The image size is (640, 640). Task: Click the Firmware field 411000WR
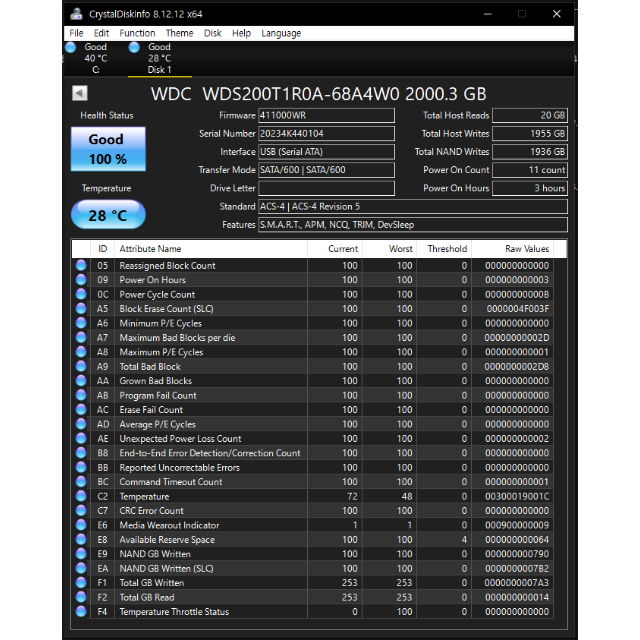point(327,116)
